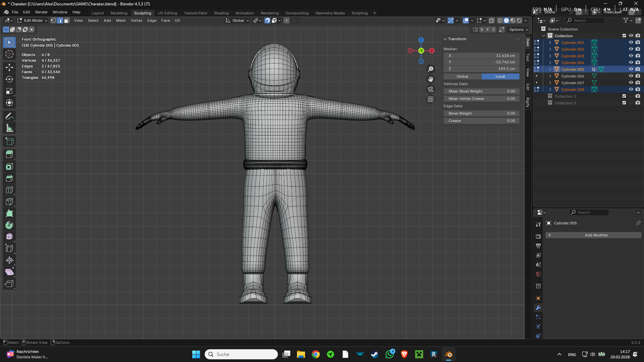Toggle camera view icon in viewport
The width and height of the screenshot is (644, 362).
click(x=431, y=89)
